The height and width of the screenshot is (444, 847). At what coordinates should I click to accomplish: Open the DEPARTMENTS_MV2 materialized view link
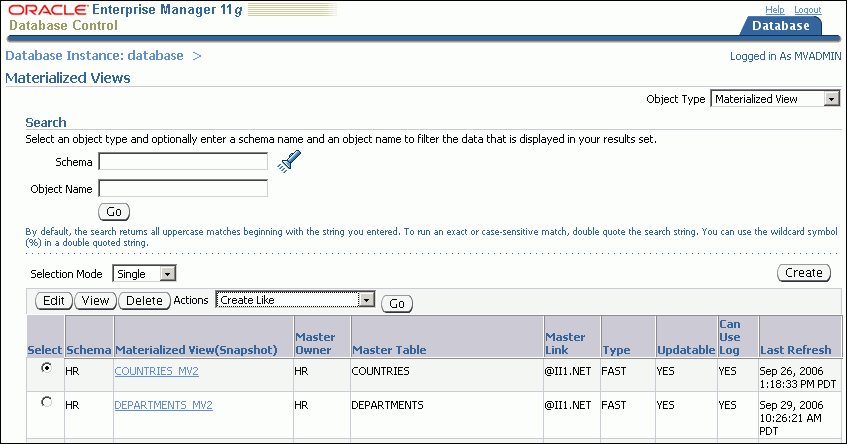point(164,405)
